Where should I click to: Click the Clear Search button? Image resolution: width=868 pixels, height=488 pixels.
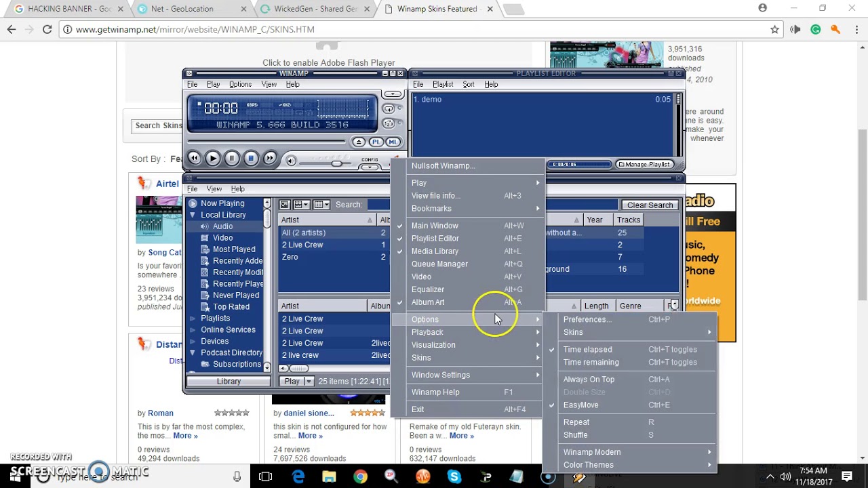click(650, 205)
